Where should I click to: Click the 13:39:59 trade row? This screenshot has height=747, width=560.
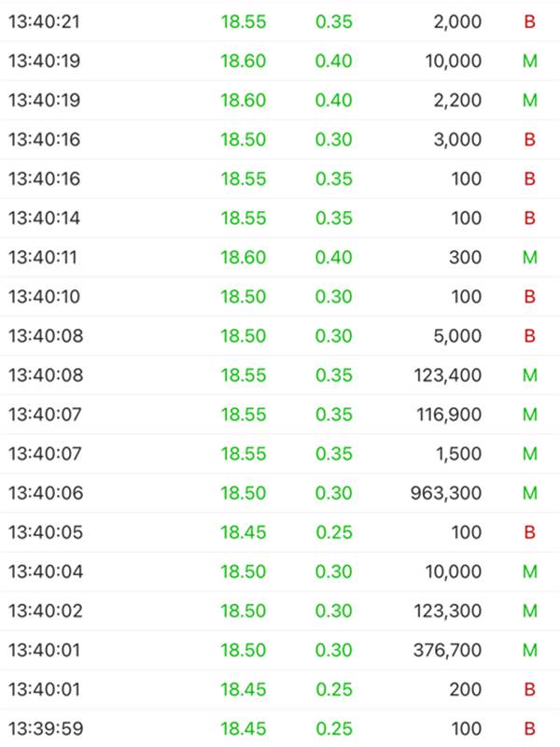click(280, 727)
